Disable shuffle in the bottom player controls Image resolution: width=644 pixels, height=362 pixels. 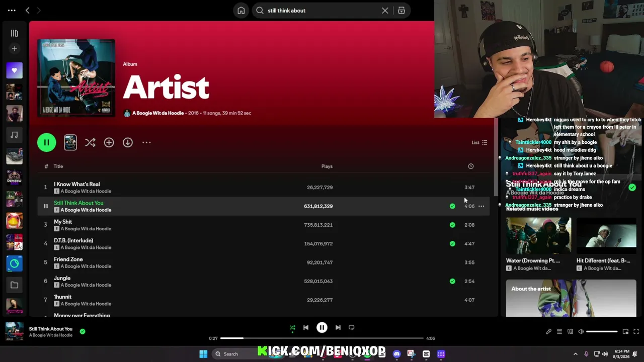tap(292, 328)
